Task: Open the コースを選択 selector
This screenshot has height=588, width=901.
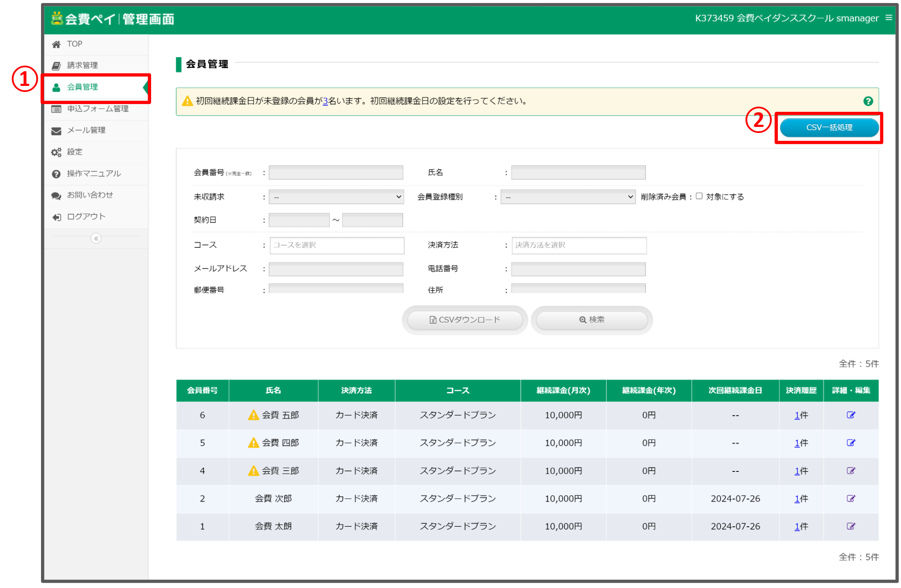Action: pos(337,245)
